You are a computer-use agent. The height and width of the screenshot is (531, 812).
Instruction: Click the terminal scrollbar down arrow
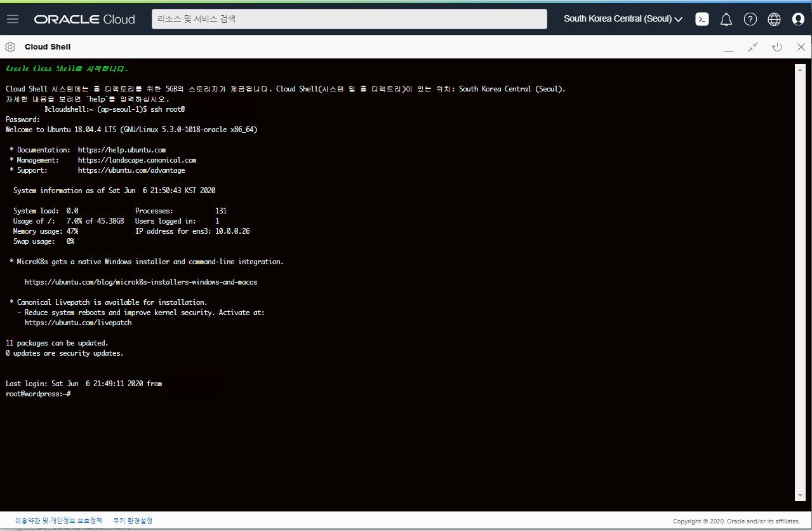(800, 496)
